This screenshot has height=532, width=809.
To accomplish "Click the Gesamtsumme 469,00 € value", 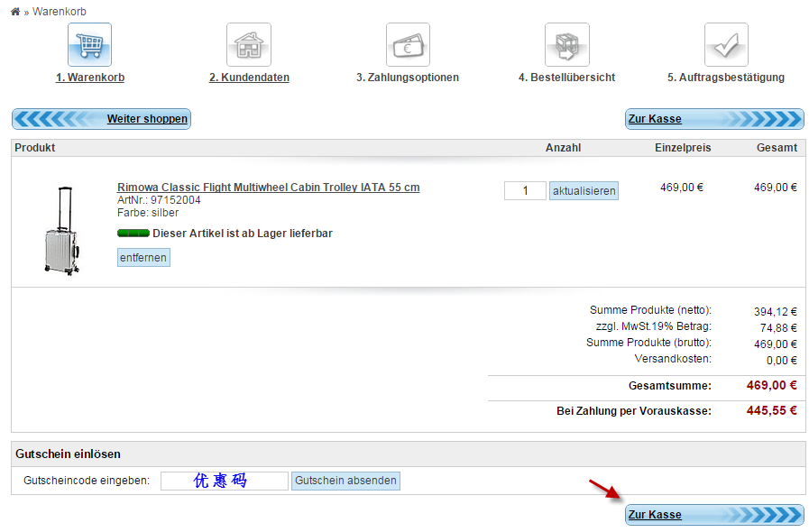I will click(x=771, y=385).
